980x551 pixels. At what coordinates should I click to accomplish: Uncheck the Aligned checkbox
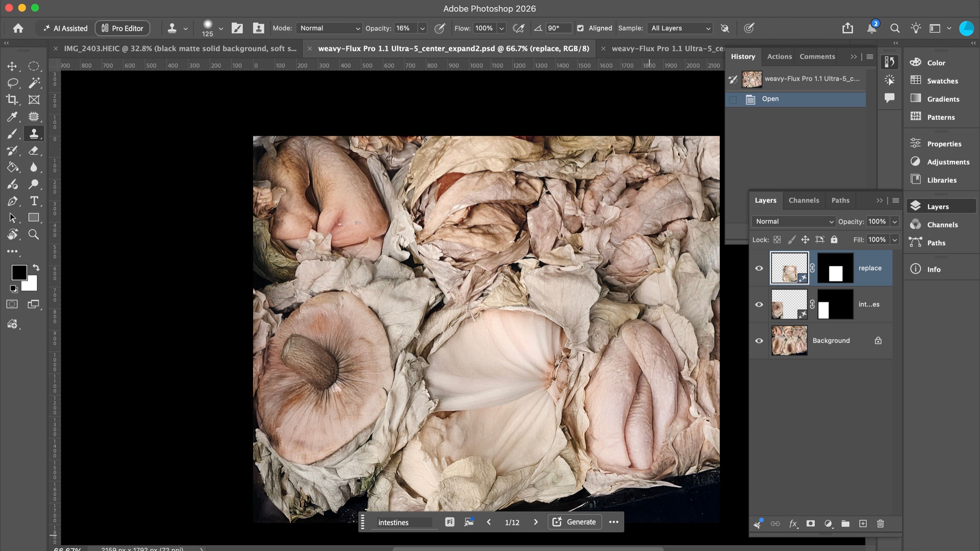point(580,28)
